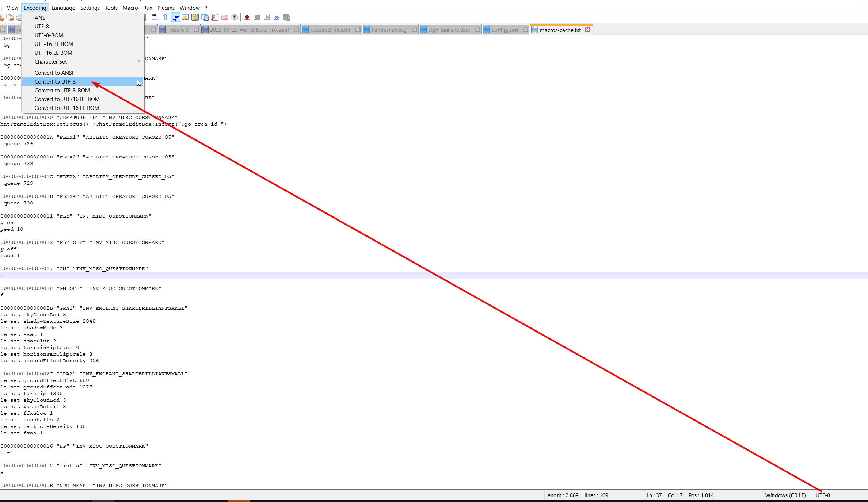The width and height of the screenshot is (868, 502).
Task: Toggle Word wrap toolbar icon
Action: pos(156,17)
